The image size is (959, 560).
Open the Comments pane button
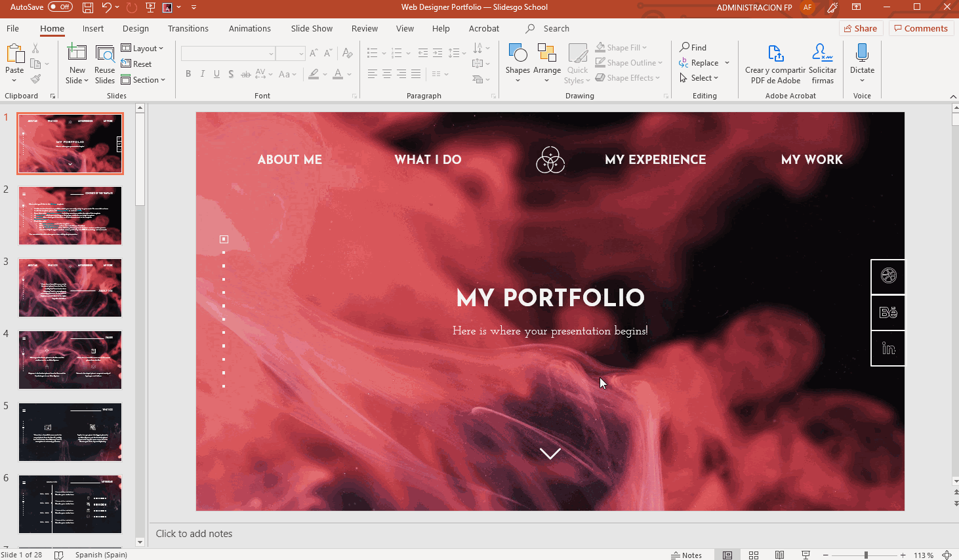click(x=920, y=28)
